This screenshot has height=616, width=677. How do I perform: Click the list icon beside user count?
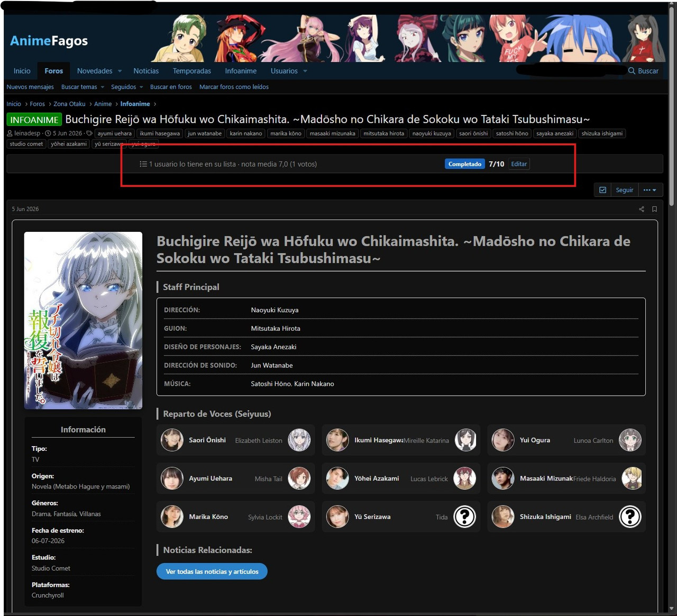[143, 164]
